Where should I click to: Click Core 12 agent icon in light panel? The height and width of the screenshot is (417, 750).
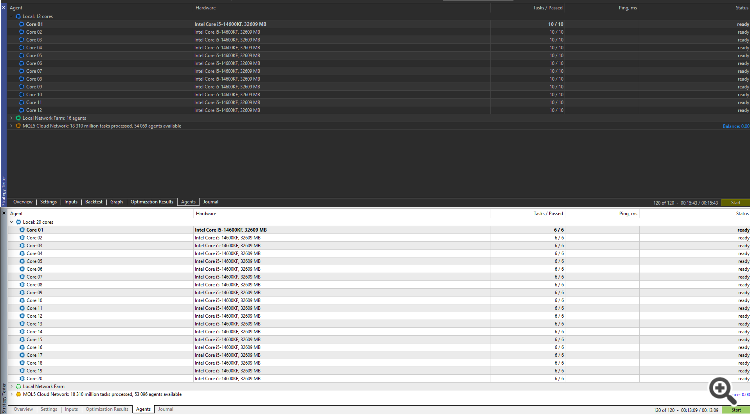click(22, 316)
